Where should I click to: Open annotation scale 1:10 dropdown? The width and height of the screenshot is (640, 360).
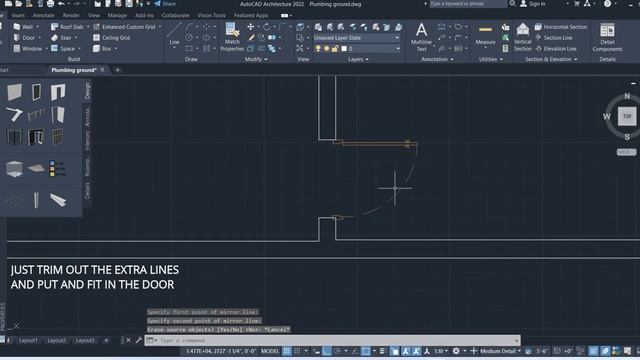click(441, 351)
